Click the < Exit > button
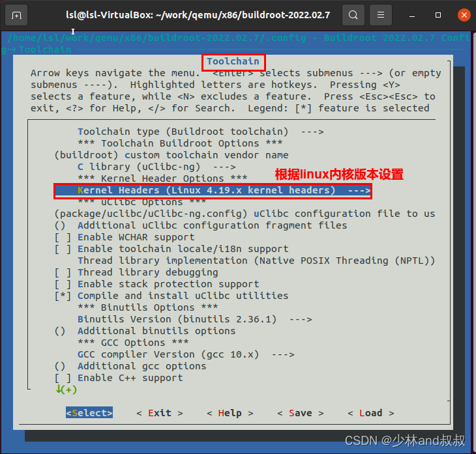The width and height of the screenshot is (476, 454). tap(160, 413)
